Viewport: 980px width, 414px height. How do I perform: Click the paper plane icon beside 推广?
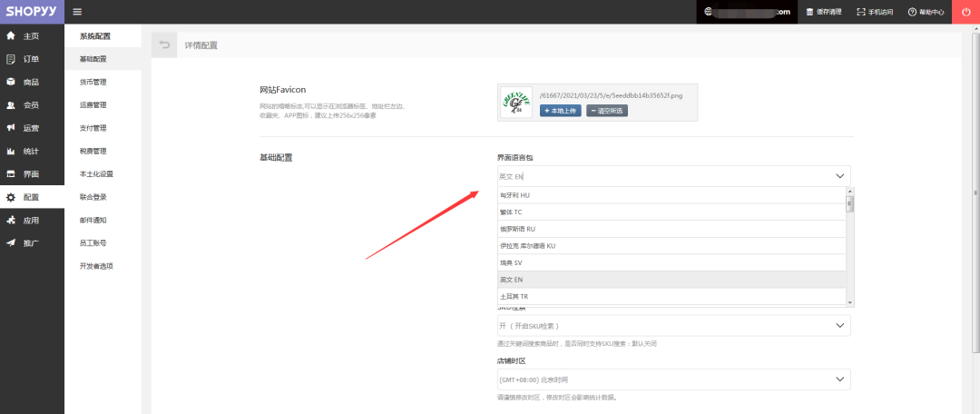pyautogui.click(x=11, y=243)
